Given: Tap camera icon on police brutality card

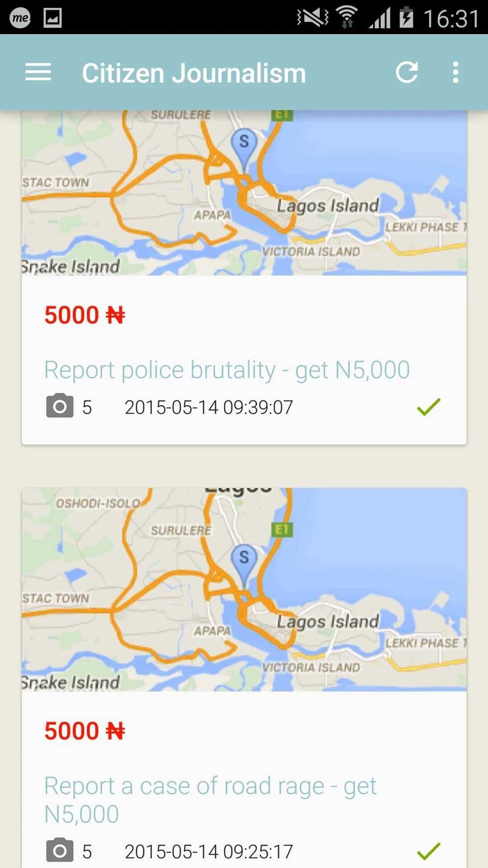Looking at the screenshot, I should [x=60, y=406].
